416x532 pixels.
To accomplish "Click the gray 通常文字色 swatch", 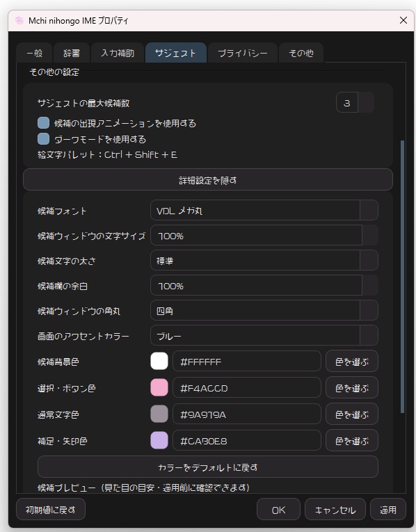I will 159,414.
